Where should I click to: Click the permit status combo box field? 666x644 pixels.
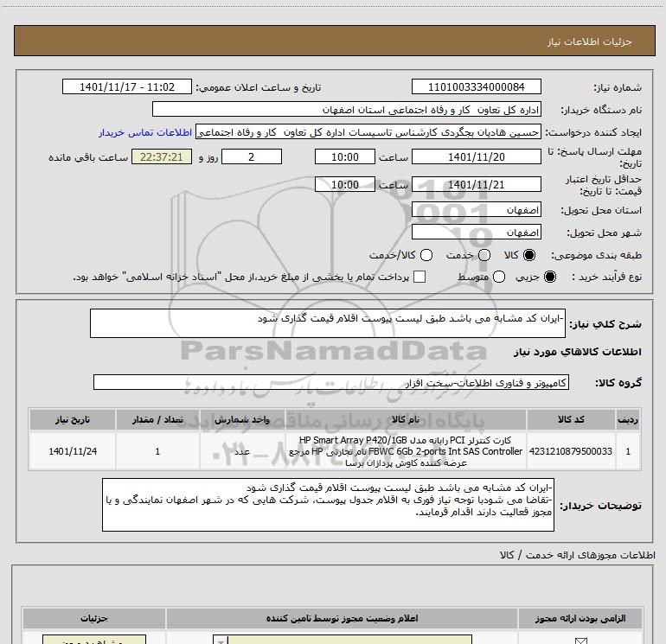[343, 641]
